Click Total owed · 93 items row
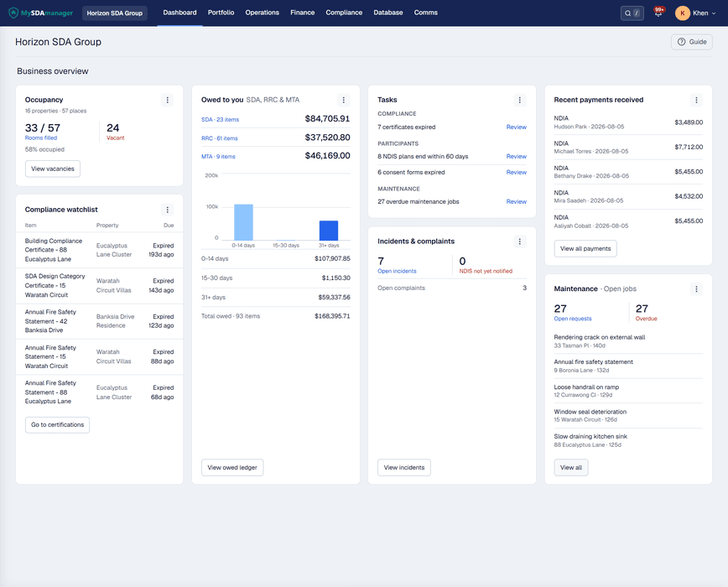The image size is (728, 587). tap(275, 316)
